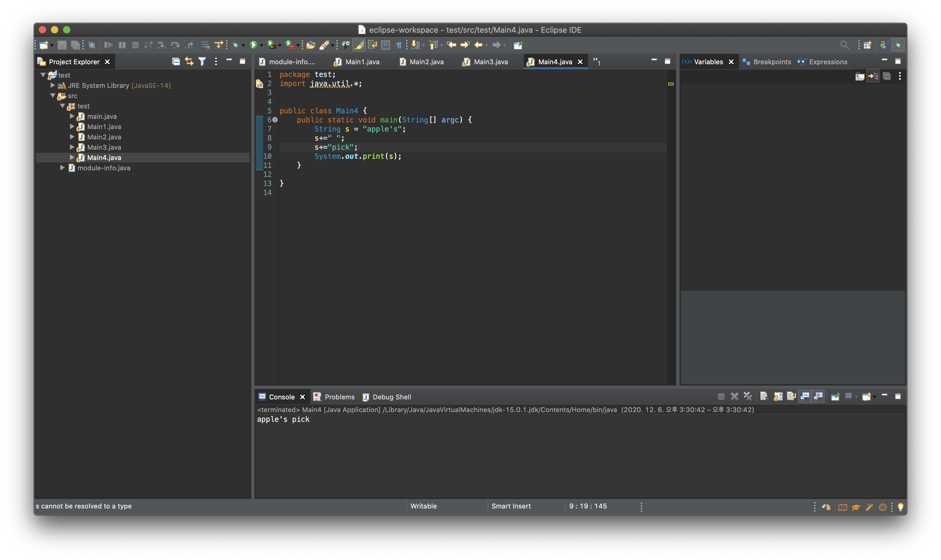Click the Collapse All icon in Project Explorer

click(176, 62)
